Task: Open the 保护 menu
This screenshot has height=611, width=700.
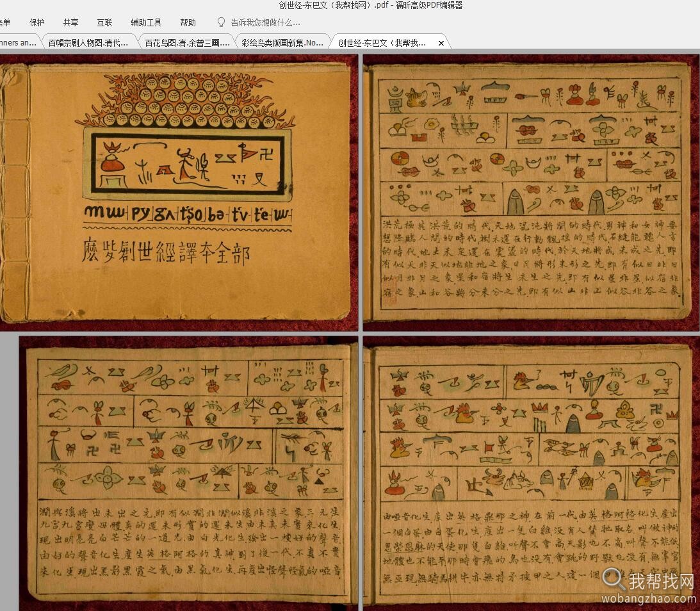Action: coord(37,22)
